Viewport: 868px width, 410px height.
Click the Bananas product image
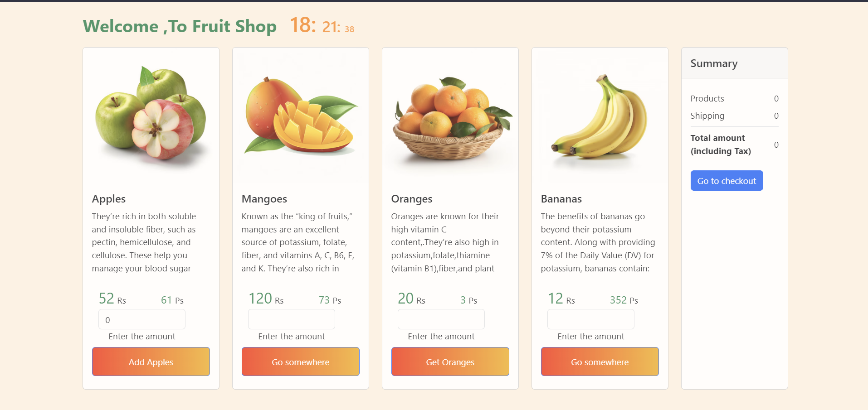pos(600,117)
